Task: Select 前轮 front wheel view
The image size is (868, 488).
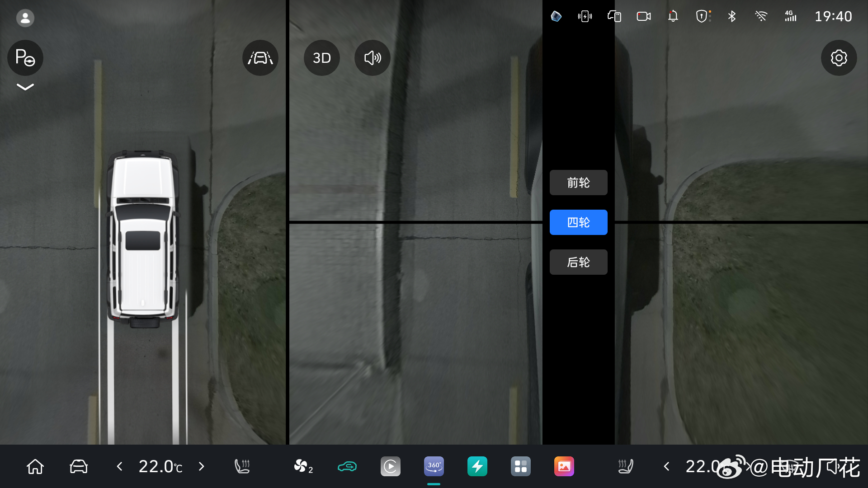Action: pyautogui.click(x=578, y=183)
